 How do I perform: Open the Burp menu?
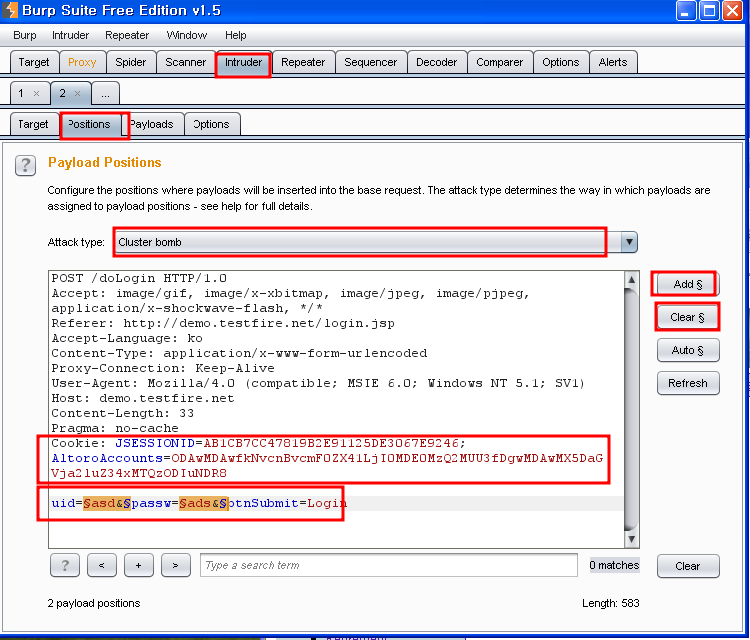click(x=25, y=35)
